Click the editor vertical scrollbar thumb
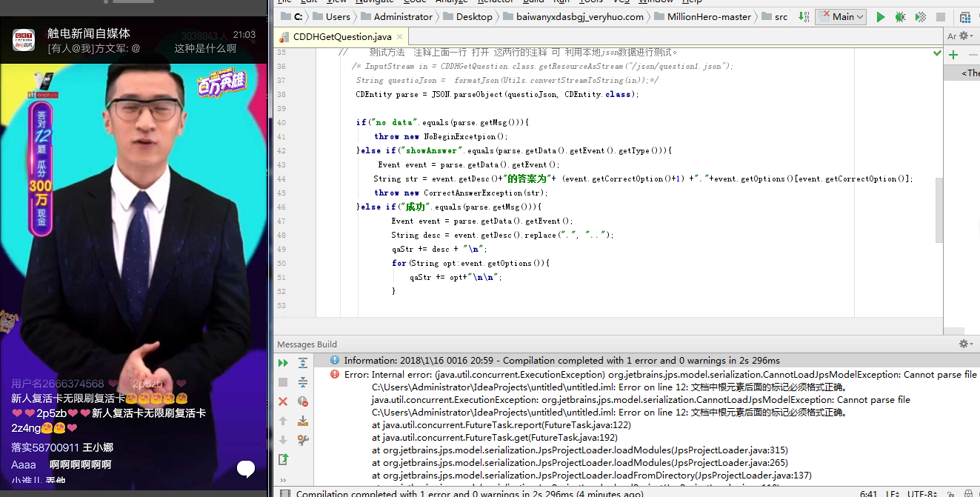Viewport: 980px width, 497px height. [939, 210]
